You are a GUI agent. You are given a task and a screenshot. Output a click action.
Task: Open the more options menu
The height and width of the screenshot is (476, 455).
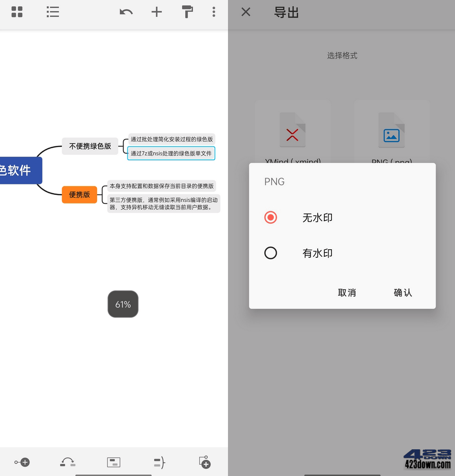tap(213, 12)
